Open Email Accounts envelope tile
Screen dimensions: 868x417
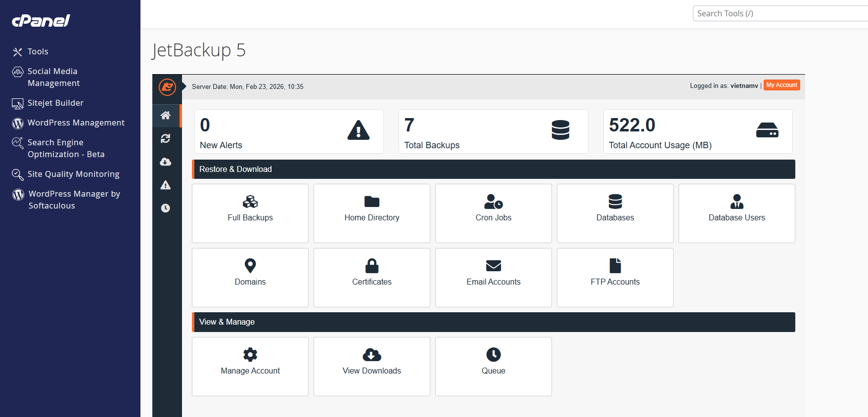[494, 278]
